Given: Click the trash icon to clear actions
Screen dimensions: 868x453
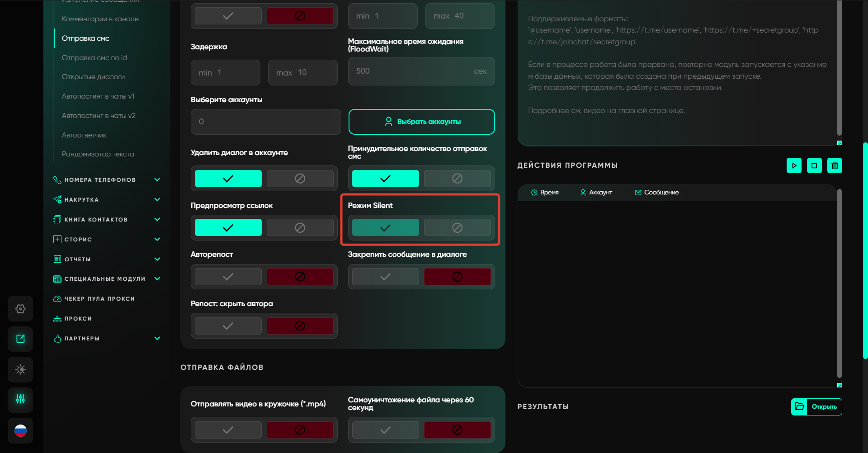Looking at the screenshot, I should point(835,165).
